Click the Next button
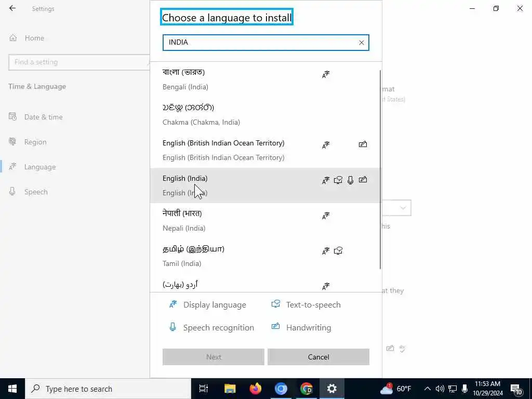 [214, 357]
